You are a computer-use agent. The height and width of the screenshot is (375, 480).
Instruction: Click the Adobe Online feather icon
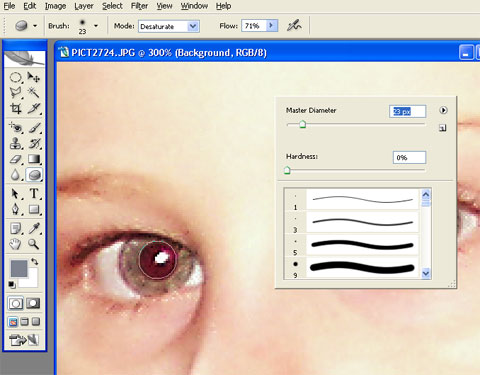25,58
